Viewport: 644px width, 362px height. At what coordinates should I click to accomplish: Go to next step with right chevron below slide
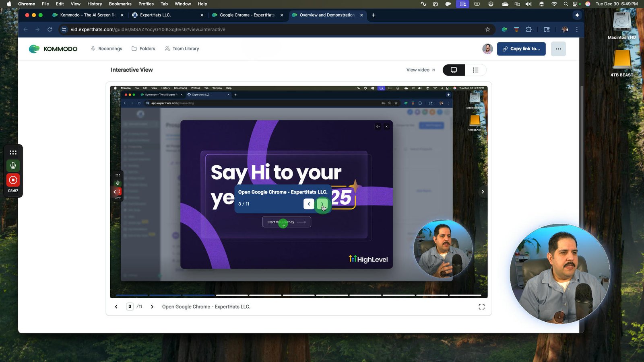click(x=152, y=306)
